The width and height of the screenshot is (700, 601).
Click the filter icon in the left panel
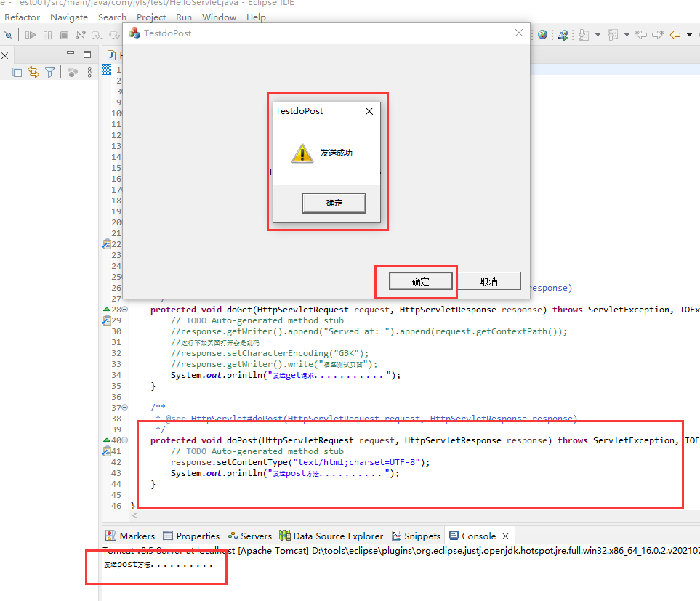click(50, 73)
